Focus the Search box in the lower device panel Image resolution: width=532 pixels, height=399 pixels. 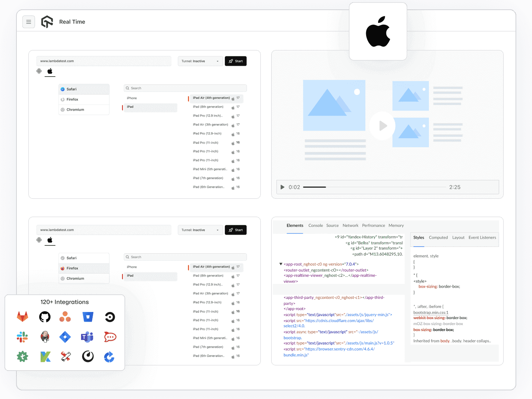[x=185, y=257]
